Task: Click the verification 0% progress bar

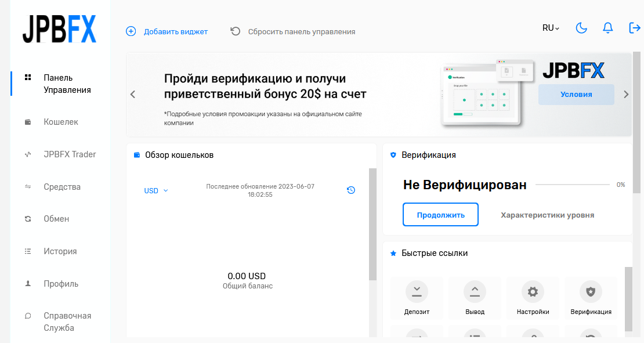Action: pyautogui.click(x=572, y=185)
